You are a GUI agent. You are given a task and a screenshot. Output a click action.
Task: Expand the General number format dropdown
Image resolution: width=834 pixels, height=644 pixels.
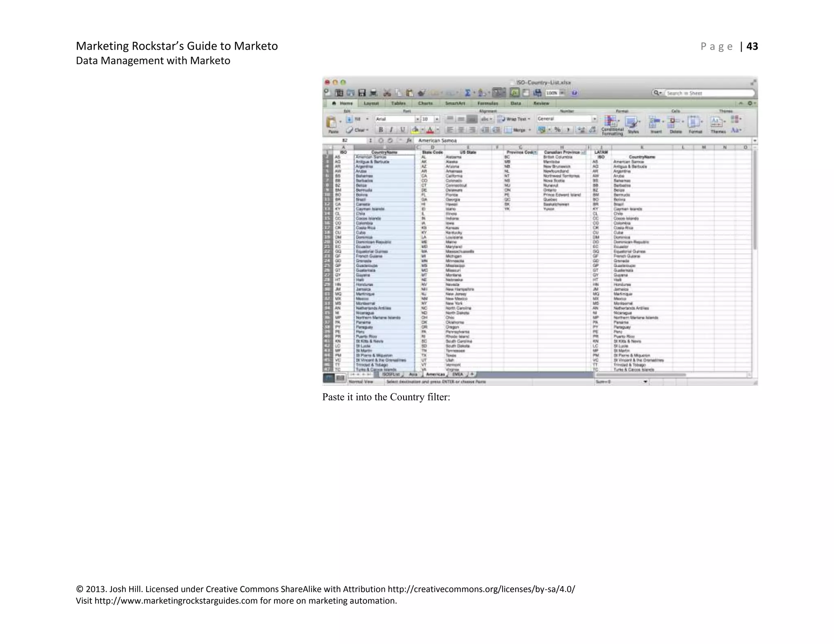click(x=595, y=119)
